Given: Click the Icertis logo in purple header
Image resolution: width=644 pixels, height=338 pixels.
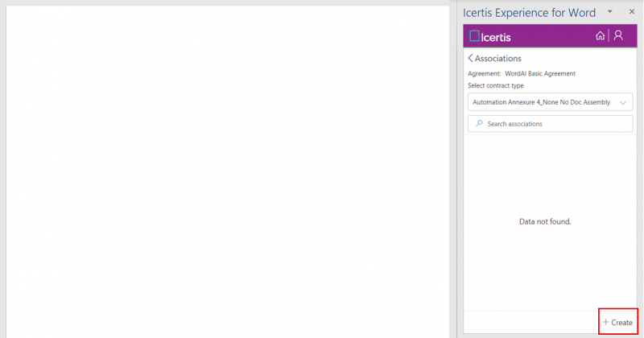Looking at the screenshot, I should point(490,36).
